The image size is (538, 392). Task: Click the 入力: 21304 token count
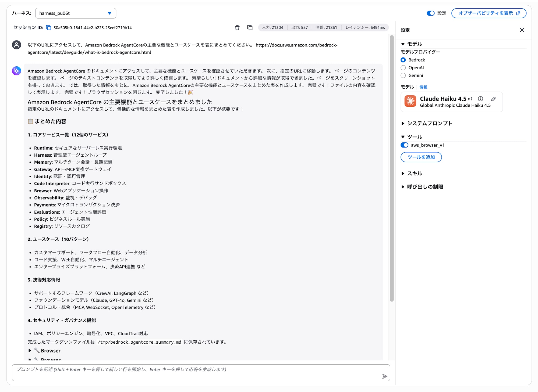click(x=272, y=27)
